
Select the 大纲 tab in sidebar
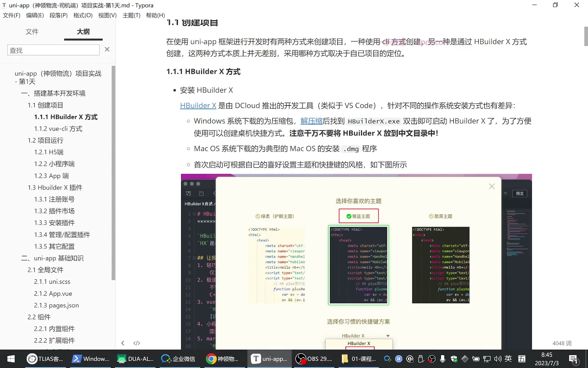[83, 32]
